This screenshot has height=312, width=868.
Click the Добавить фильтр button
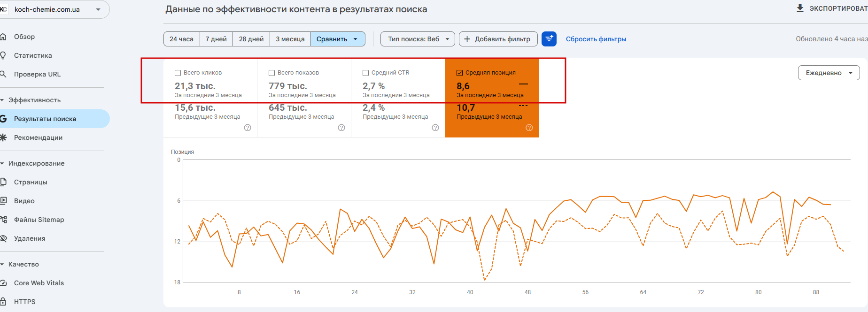(x=497, y=39)
